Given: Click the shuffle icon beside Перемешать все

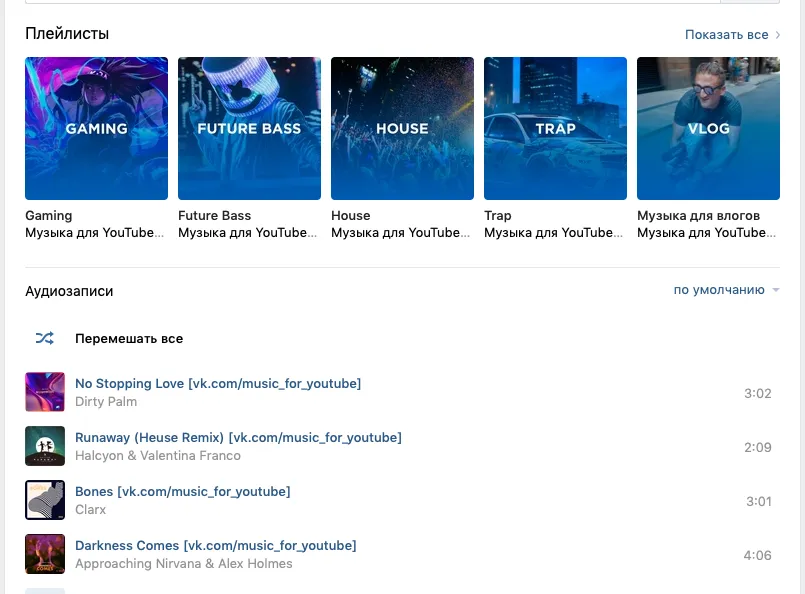Looking at the screenshot, I should 45,338.
